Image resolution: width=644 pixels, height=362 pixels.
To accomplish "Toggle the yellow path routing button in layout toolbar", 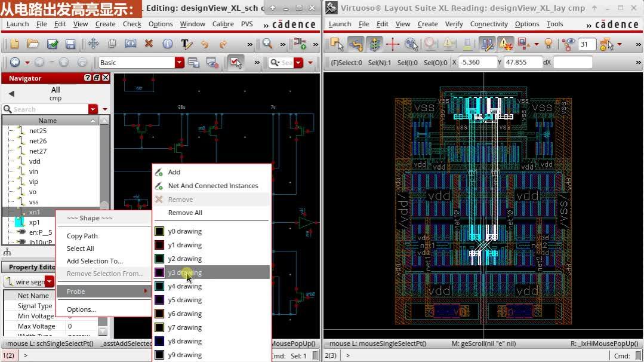I will coord(356,44).
